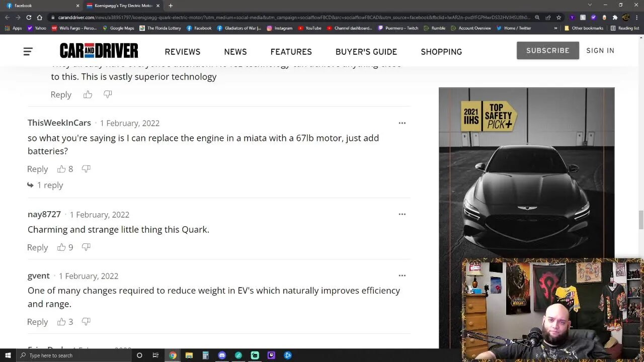Dislike nay8727's comment

pos(86,247)
